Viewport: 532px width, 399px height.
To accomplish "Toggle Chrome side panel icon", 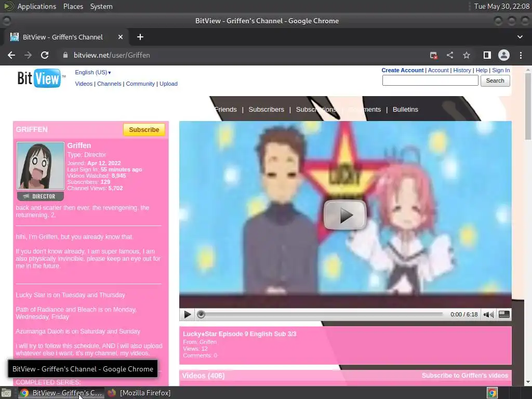I will (x=487, y=55).
